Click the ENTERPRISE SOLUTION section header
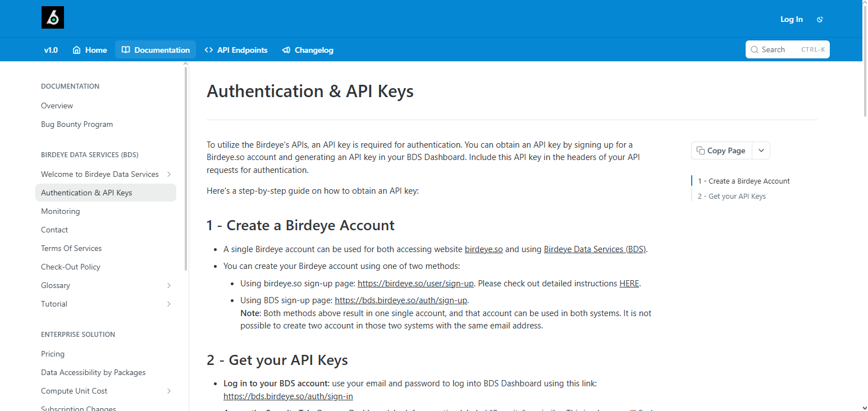Viewport: 868px width, 411px height. point(78,335)
